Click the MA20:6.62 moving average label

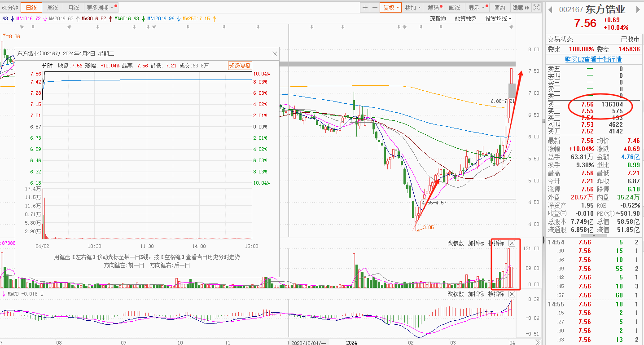61,19
